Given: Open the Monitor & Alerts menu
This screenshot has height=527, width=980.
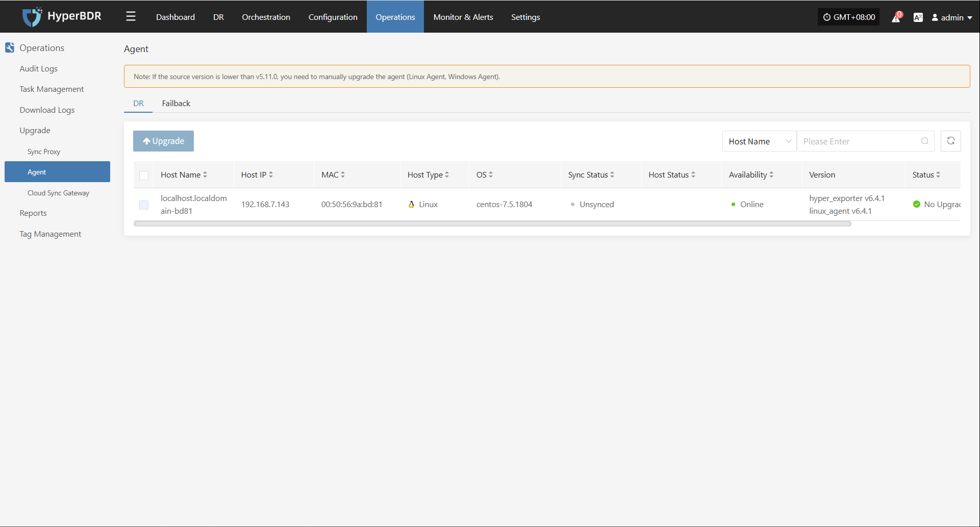Looking at the screenshot, I should point(463,17).
